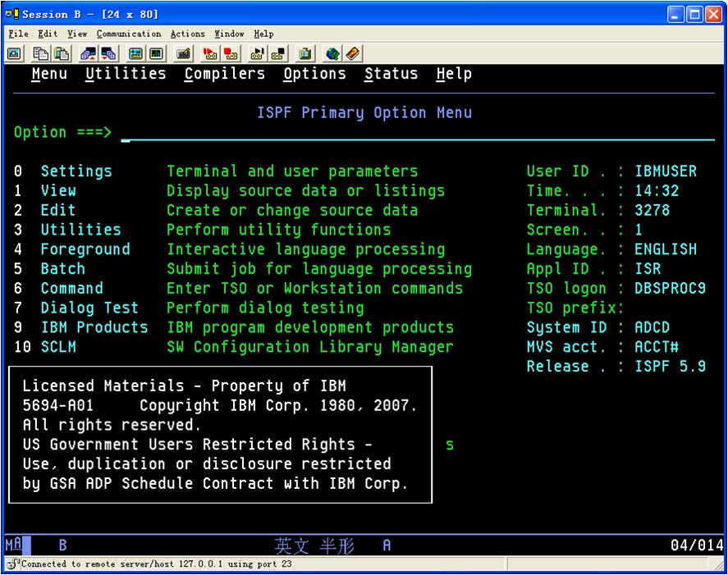
Task: Click the Appl ID value ISR
Action: click(648, 269)
